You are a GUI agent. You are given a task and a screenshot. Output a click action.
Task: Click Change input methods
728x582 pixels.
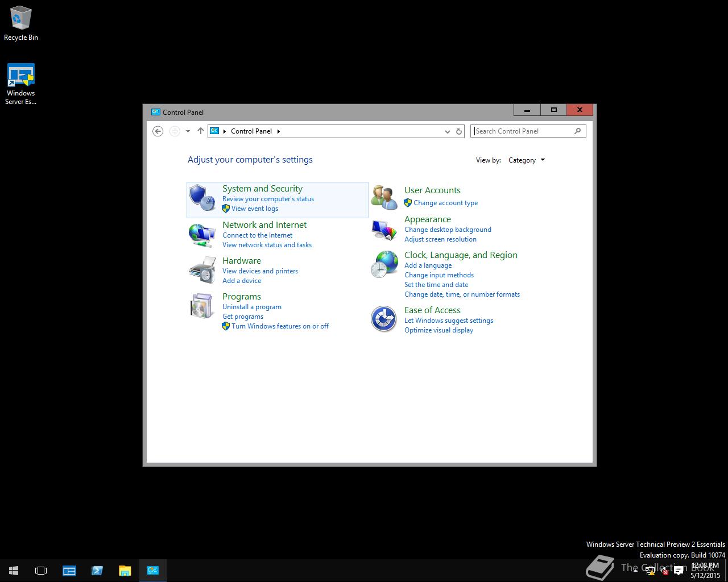click(x=439, y=275)
